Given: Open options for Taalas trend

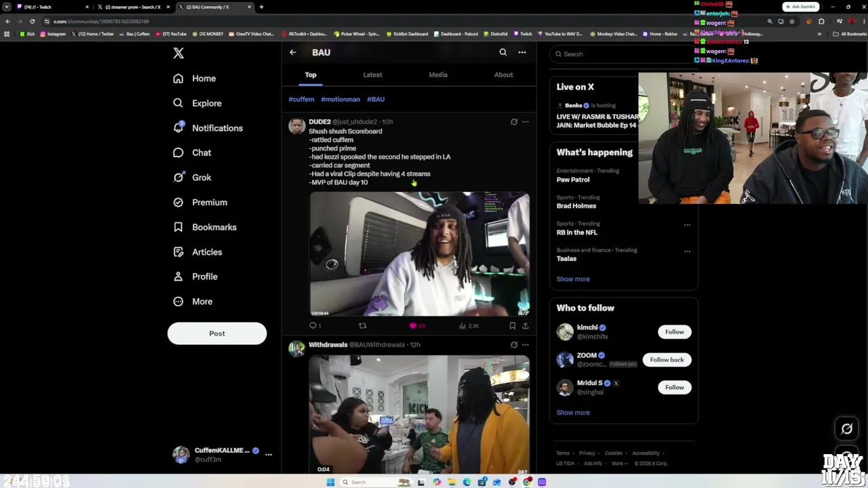Looking at the screenshot, I should click(687, 251).
